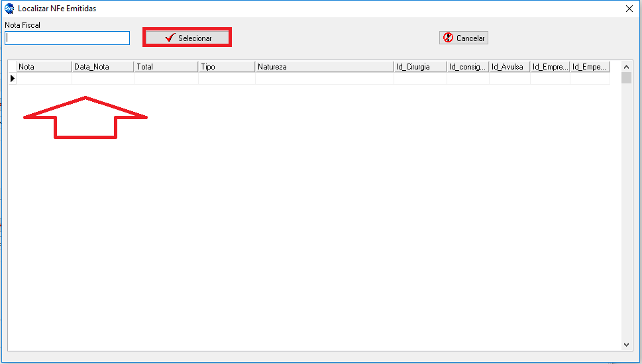The width and height of the screenshot is (642, 364).
Task: Click the Data_Nota column header
Action: pyautogui.click(x=102, y=67)
